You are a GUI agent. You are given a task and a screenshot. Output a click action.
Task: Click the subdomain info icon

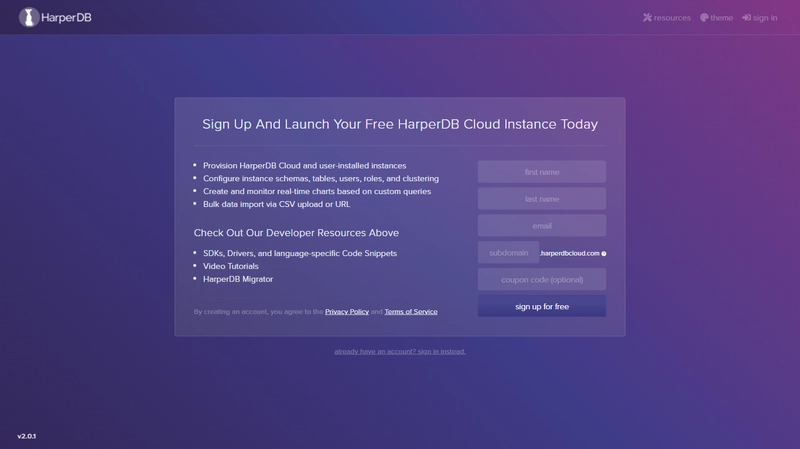point(604,254)
